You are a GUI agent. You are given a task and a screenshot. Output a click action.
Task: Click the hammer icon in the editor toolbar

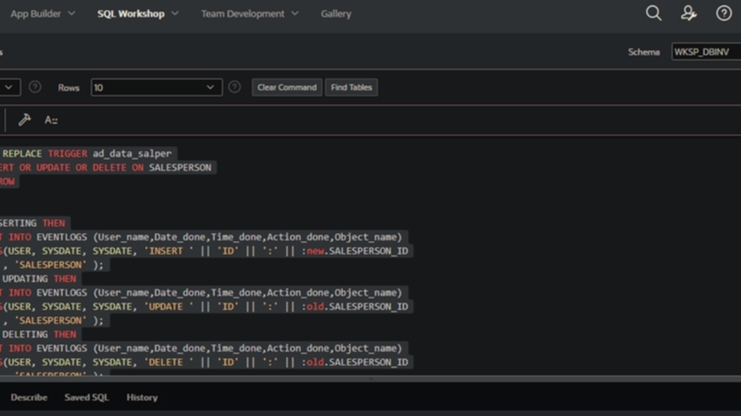[25, 120]
